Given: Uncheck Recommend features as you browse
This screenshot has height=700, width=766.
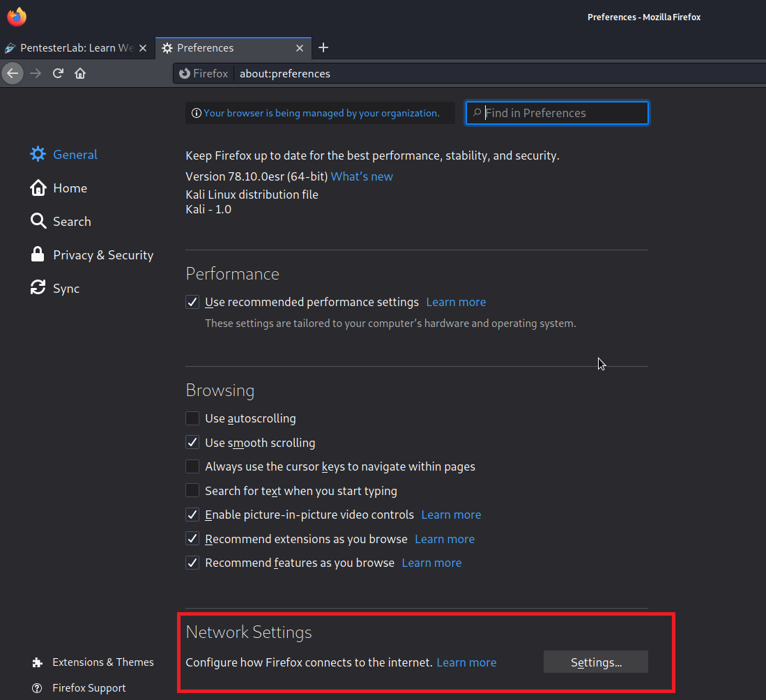Looking at the screenshot, I should (x=192, y=563).
